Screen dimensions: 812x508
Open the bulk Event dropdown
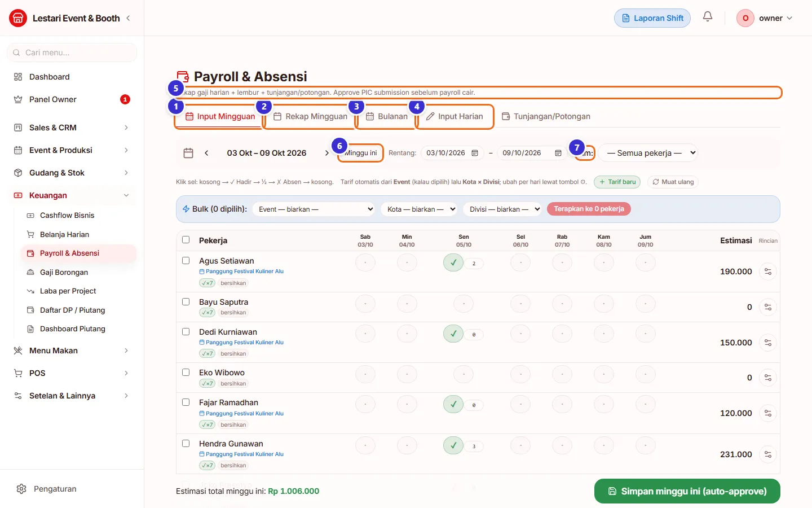[x=314, y=209]
